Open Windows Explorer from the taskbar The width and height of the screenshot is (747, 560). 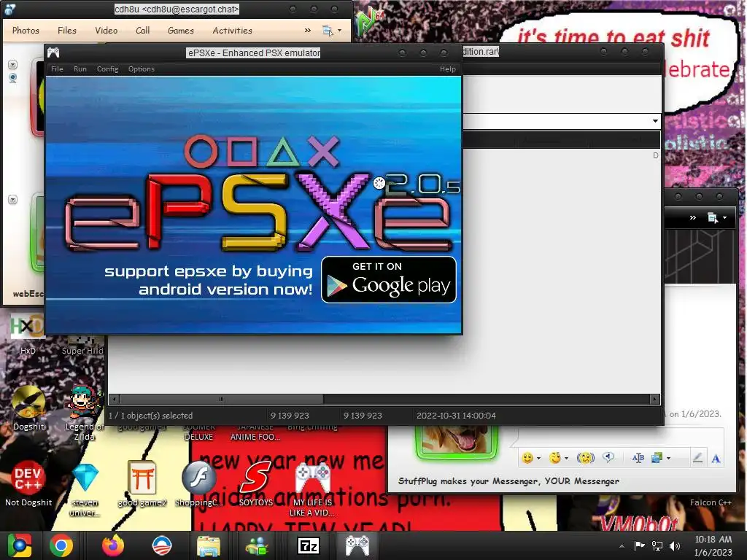(208, 545)
